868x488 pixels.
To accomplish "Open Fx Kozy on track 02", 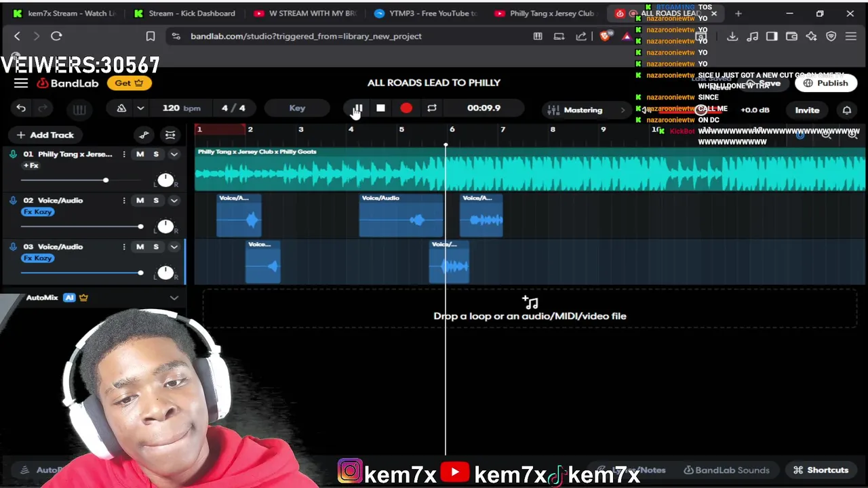I will [37, 212].
